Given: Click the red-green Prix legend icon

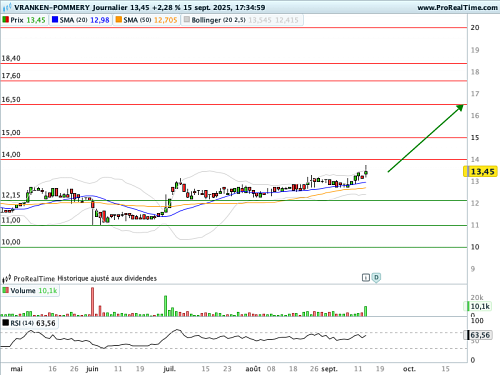Looking at the screenshot, I should tap(6, 20).
